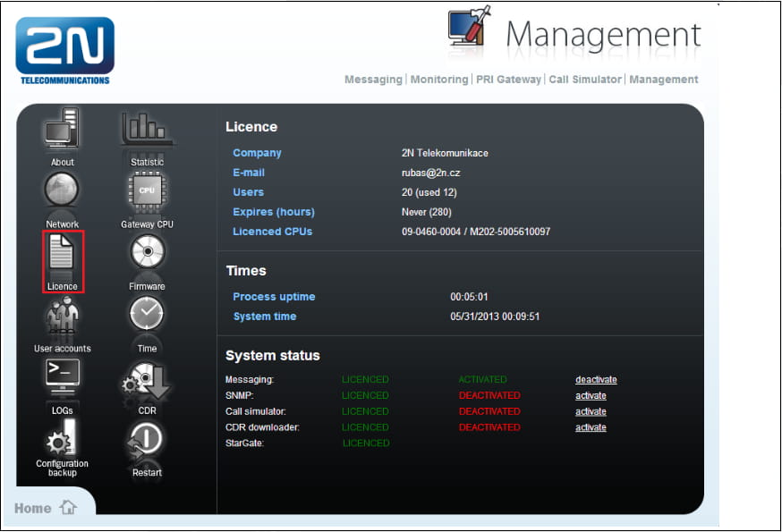
Task: Click the Licence section heading
Action: [251, 127]
